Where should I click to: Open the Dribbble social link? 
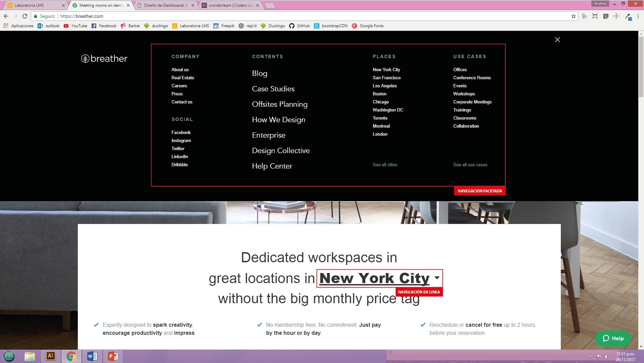click(179, 165)
